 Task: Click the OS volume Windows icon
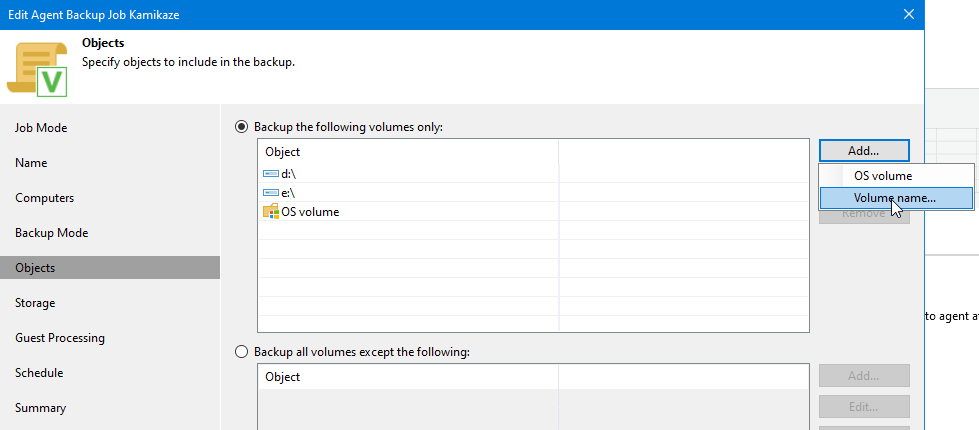point(271,211)
